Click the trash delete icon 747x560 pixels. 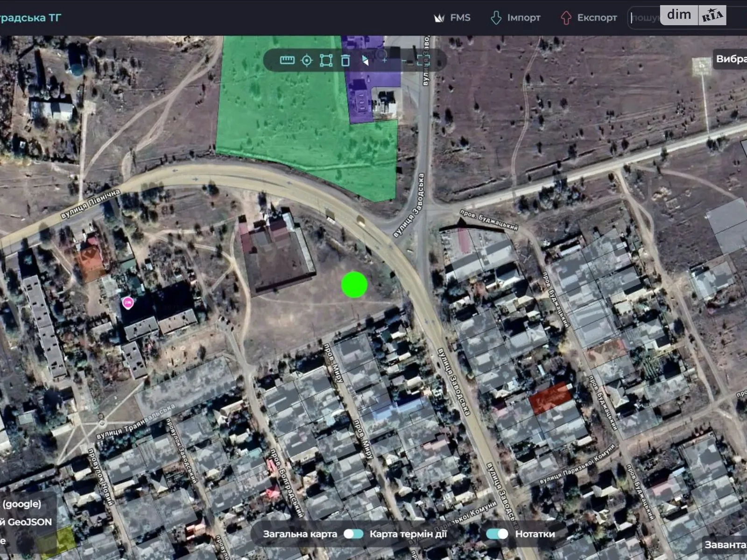345,61
